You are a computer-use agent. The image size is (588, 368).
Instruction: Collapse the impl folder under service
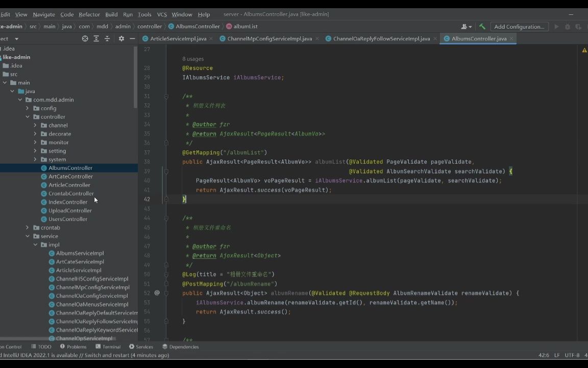[35, 244]
